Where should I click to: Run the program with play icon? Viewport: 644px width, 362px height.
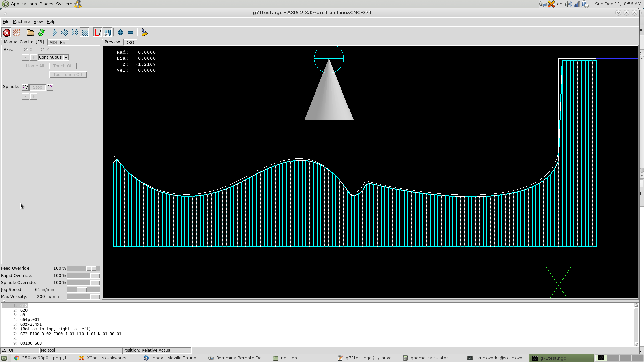click(x=55, y=33)
